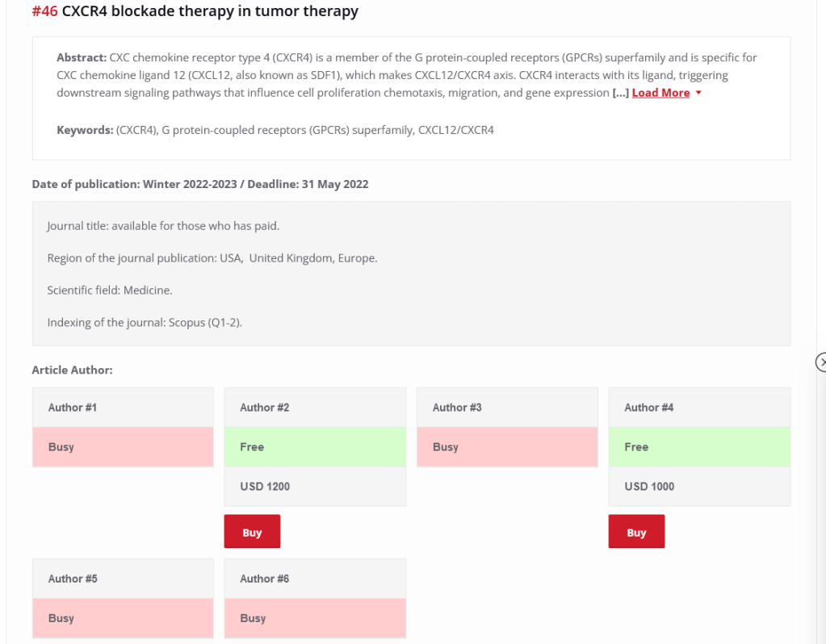Select the Author #2 header cell
The height and width of the screenshot is (644, 826).
point(315,408)
